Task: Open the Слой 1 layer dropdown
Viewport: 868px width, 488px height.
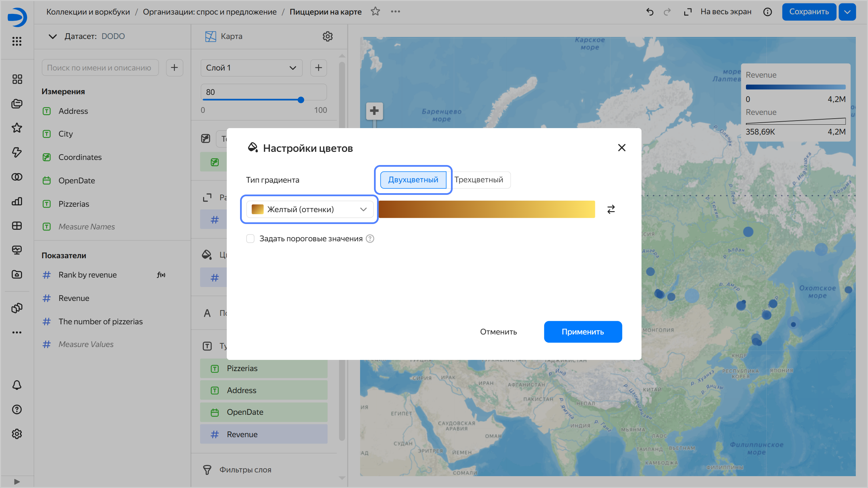Action: click(251, 68)
